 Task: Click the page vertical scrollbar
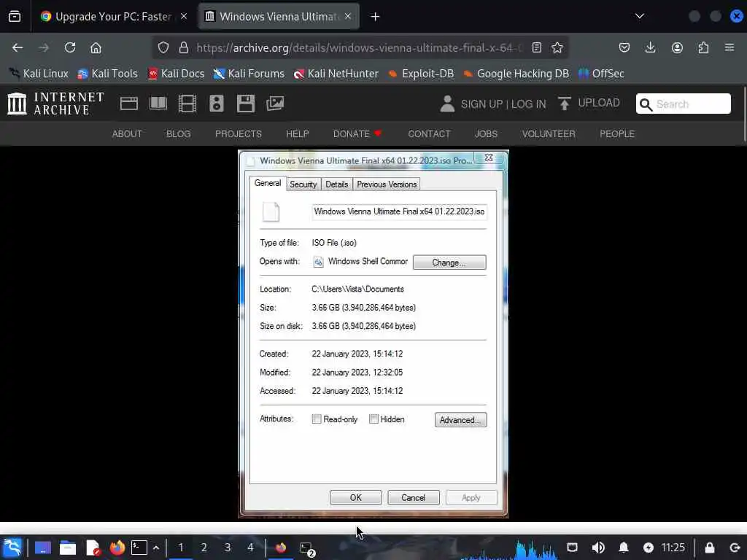[745, 114]
